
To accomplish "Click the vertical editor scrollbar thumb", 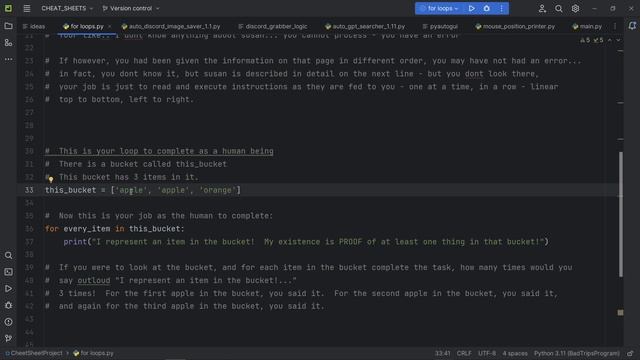I will click(621, 214).
